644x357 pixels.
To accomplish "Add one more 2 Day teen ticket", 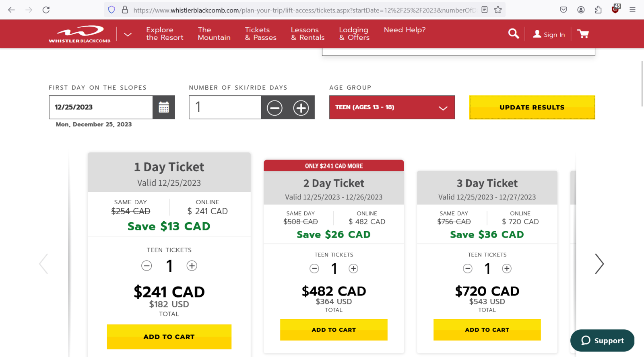I will pyautogui.click(x=353, y=269).
